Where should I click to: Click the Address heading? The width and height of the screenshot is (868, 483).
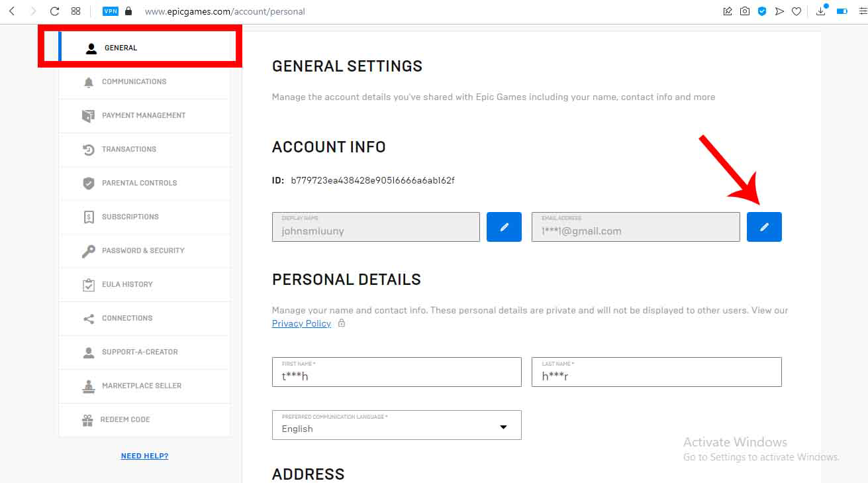309,474
